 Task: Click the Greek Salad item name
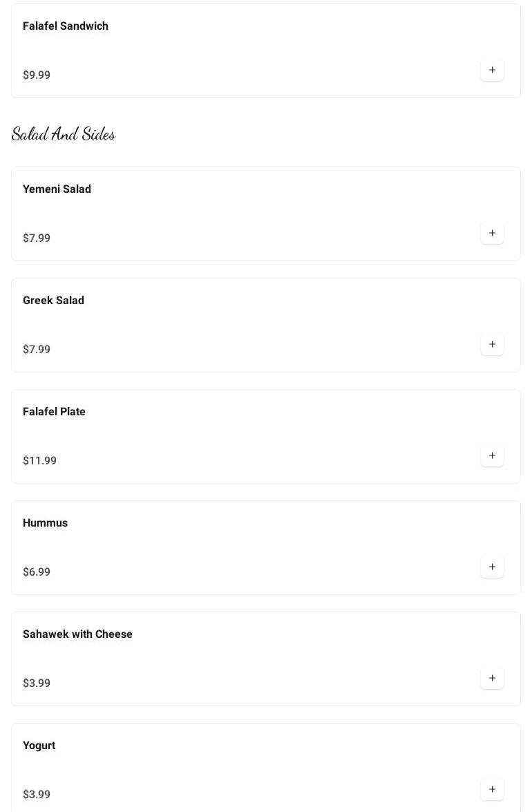[x=53, y=301]
